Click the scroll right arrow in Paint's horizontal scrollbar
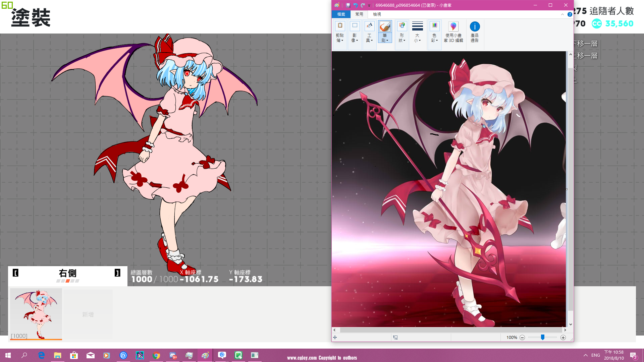Viewport: 644px width, 362px height. click(x=565, y=330)
